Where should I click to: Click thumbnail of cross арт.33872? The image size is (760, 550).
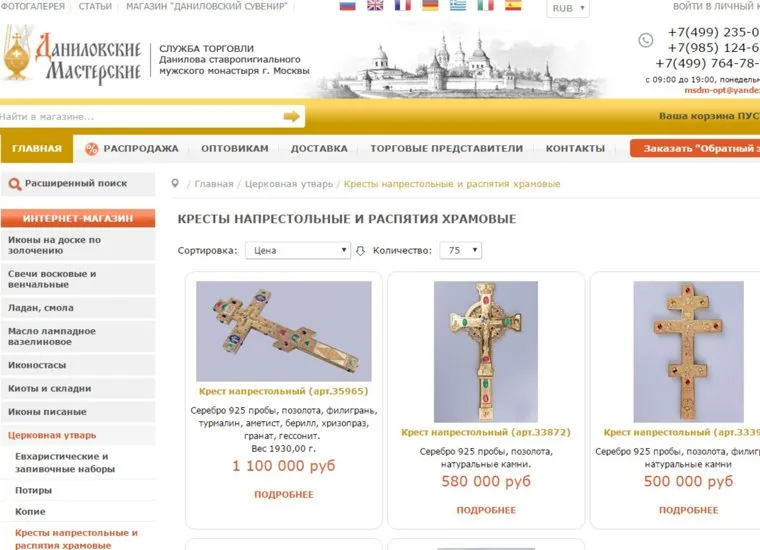(x=486, y=352)
